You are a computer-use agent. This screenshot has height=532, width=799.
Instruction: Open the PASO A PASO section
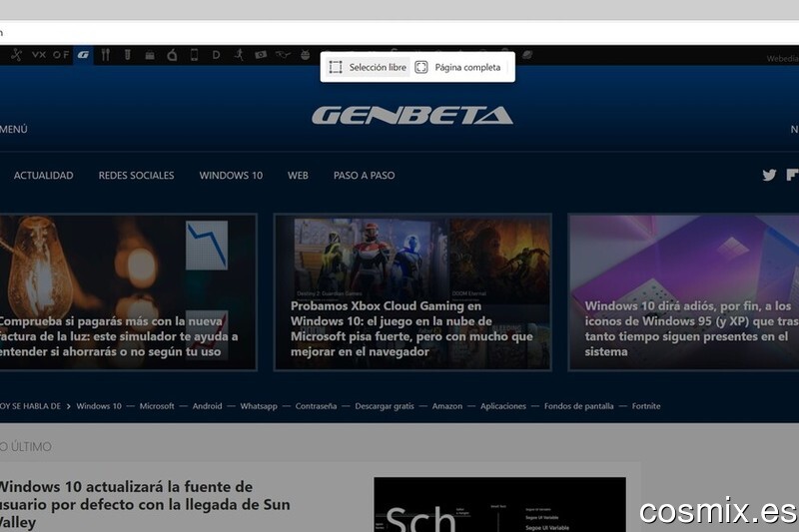364,175
